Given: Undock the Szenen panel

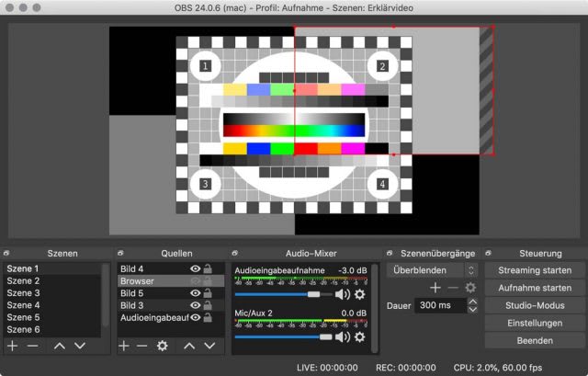Looking at the screenshot, I should pyautogui.click(x=6, y=254).
